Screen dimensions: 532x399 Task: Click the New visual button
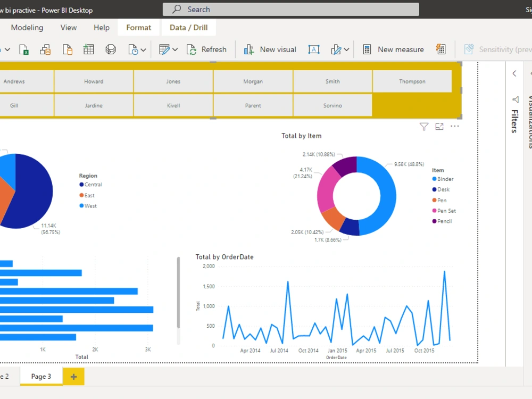(270, 49)
